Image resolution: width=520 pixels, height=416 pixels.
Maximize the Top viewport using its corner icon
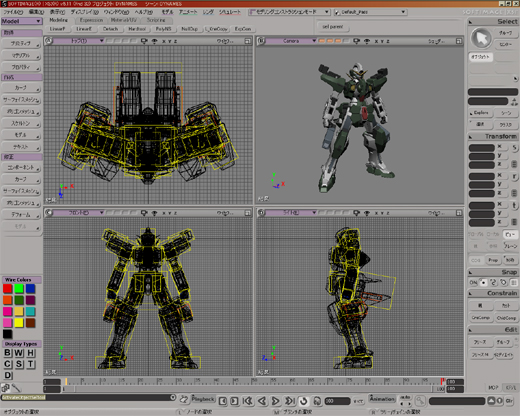[x=248, y=41]
